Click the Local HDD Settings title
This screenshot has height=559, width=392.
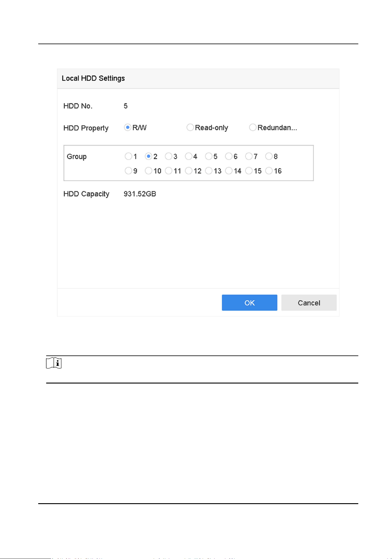tap(93, 78)
